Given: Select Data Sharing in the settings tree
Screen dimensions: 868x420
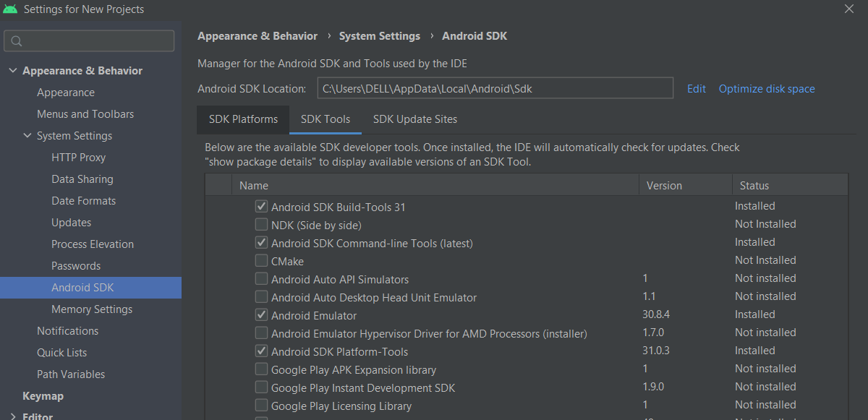Looking at the screenshot, I should (x=82, y=179).
